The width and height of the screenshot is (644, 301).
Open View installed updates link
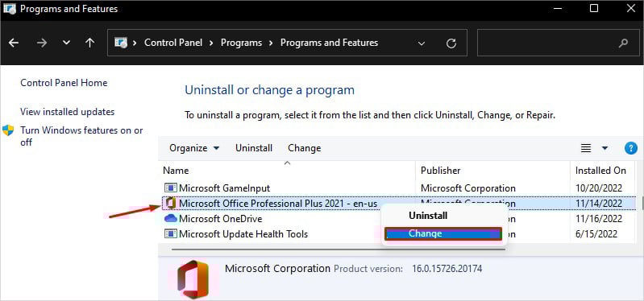[68, 112]
